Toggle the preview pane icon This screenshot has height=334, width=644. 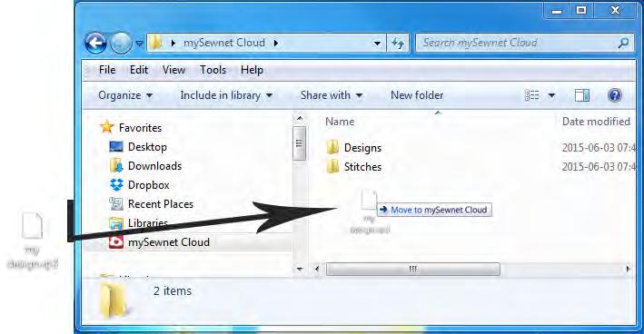(581, 95)
